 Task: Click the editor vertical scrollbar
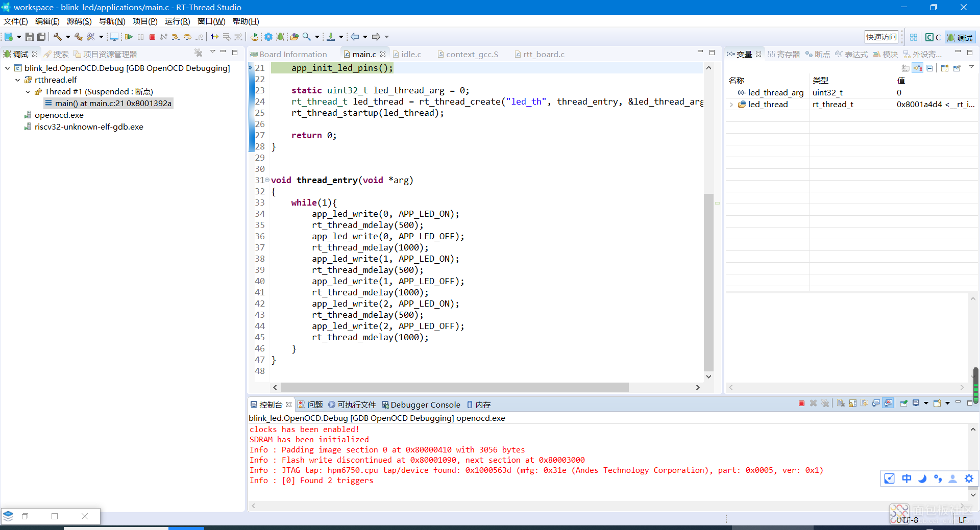point(708,282)
